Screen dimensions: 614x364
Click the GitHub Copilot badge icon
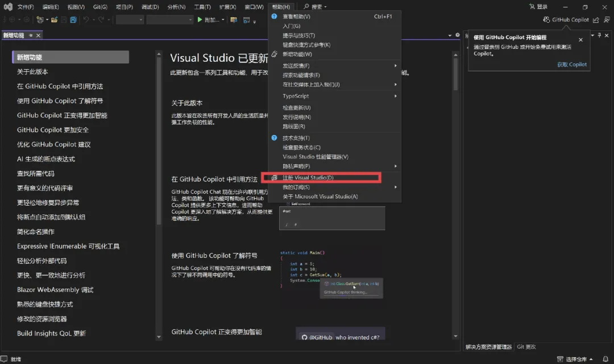tap(546, 19)
